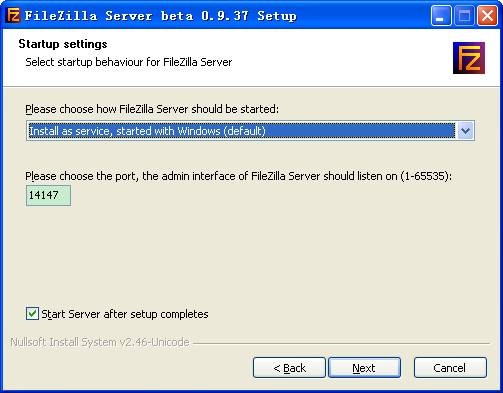The image size is (503, 393).
Task: Click inside the admin port field showing 14147
Action: [48, 195]
